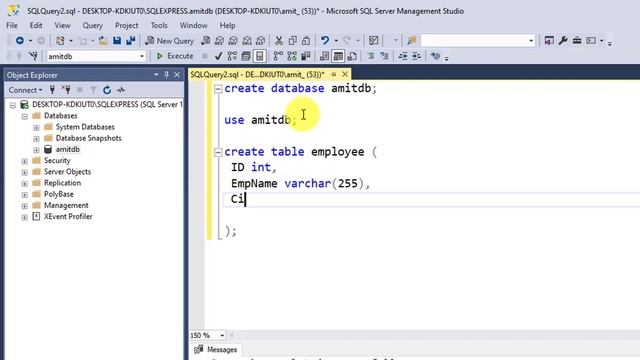Collapse the Databases folder
The image size is (640, 360).
point(24,116)
